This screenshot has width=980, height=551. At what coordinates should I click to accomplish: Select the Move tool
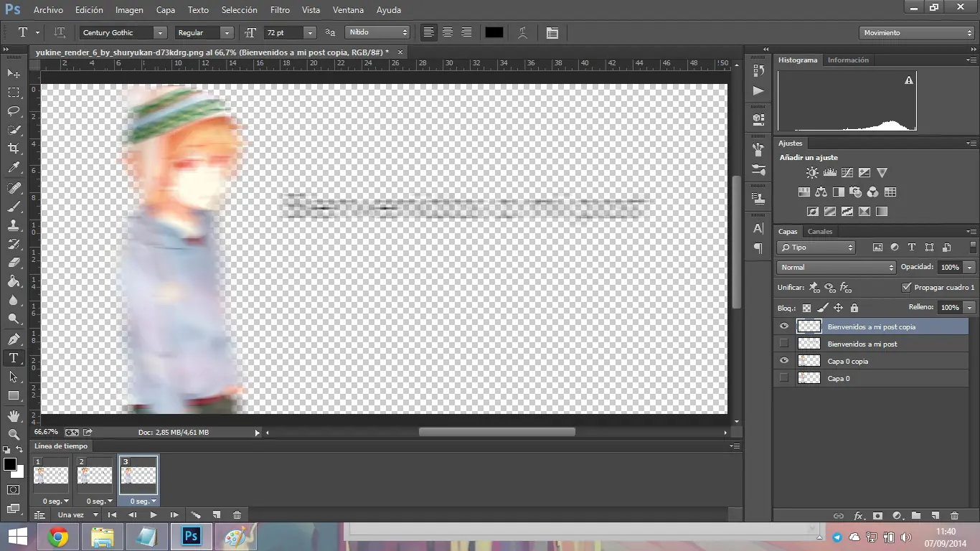(14, 74)
